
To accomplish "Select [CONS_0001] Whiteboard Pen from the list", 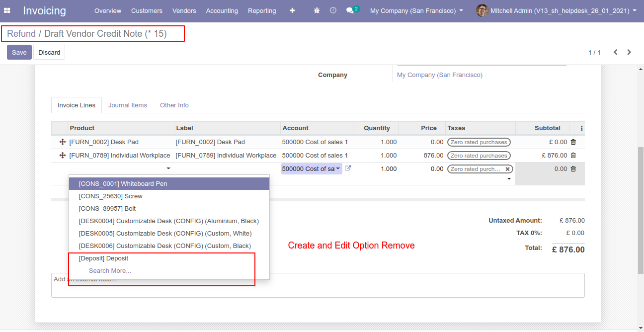I will coord(169,184).
